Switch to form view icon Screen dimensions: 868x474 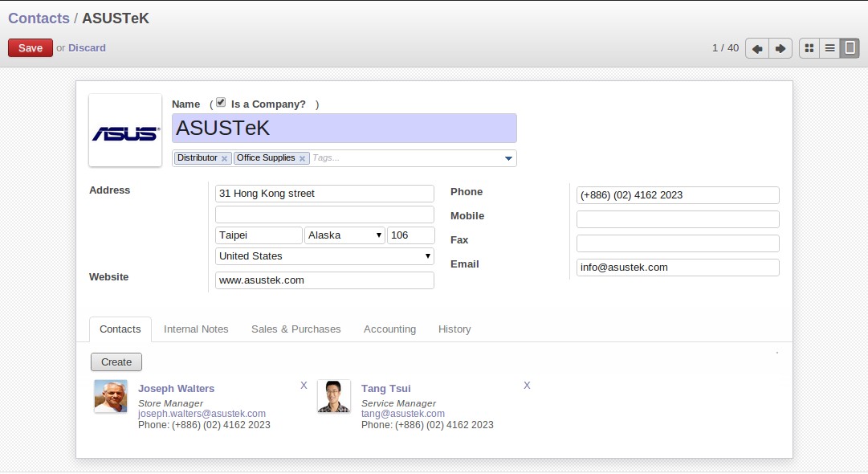[850, 48]
